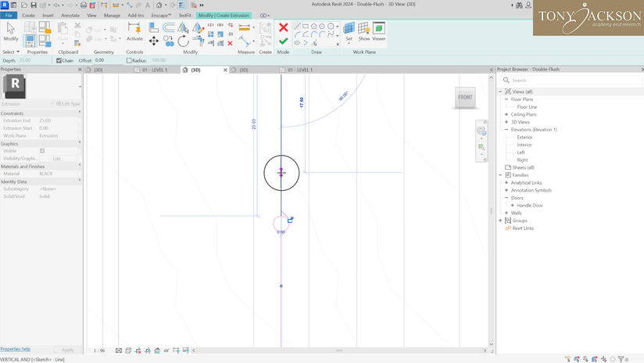Click the filter icon in status bar

coord(621,359)
